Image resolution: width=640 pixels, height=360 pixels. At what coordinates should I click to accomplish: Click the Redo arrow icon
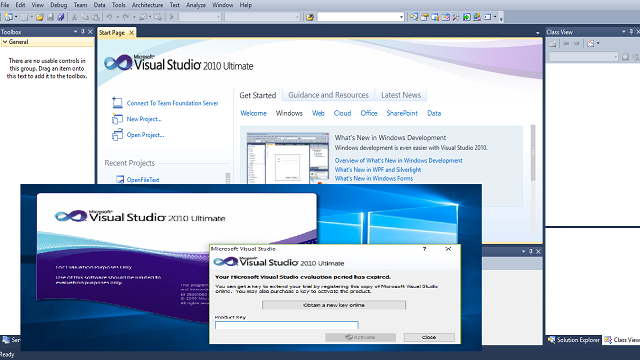(125, 17)
